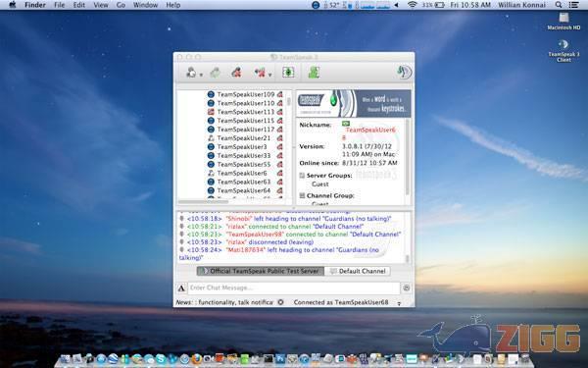Click the Wi-Fi icon in the menu bar
This screenshot has width=588, height=368.
tap(413, 5)
